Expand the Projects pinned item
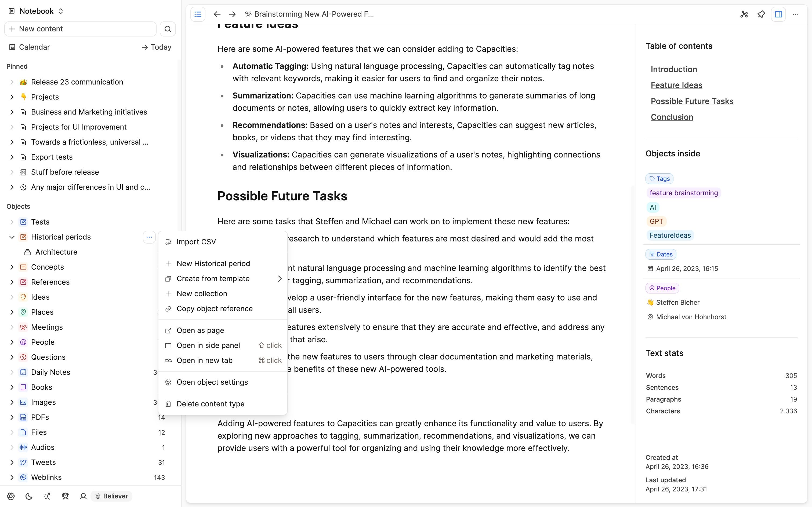 [12, 97]
